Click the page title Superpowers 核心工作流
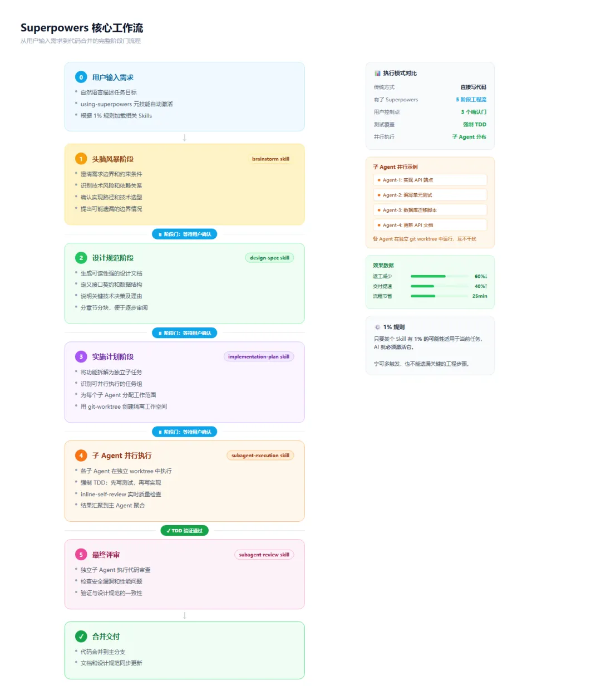The width and height of the screenshot is (601, 700). click(82, 28)
